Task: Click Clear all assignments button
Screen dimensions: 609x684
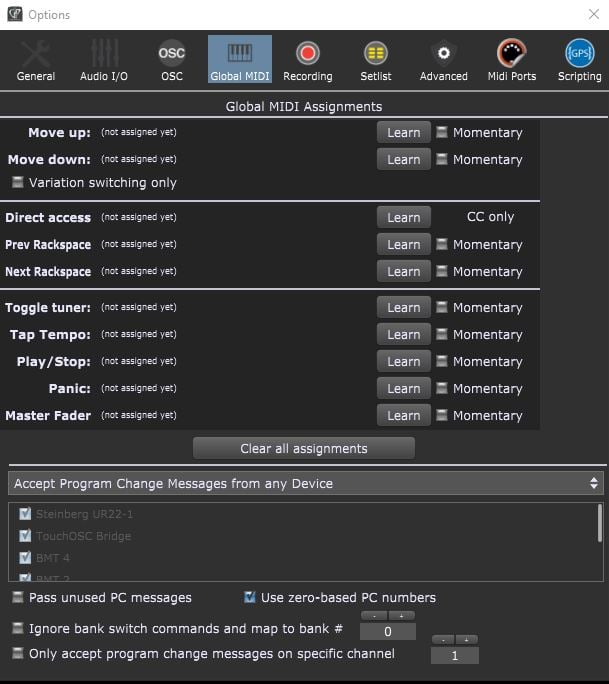Action: click(x=303, y=448)
